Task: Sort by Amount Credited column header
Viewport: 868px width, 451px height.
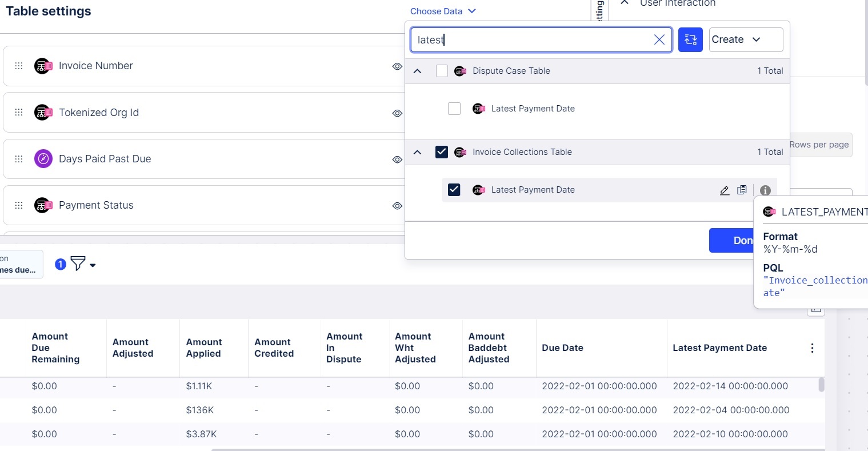Action: [x=274, y=348]
